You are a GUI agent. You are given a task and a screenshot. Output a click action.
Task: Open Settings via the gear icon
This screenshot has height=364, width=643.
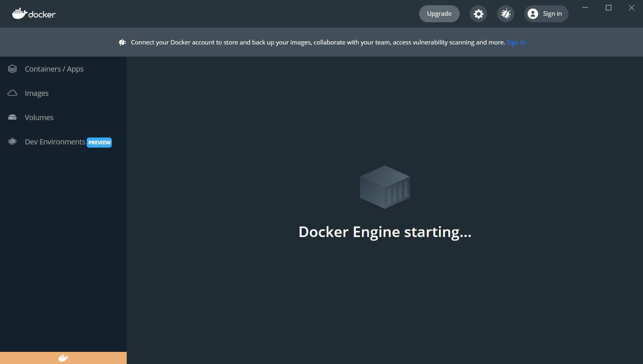tap(478, 14)
